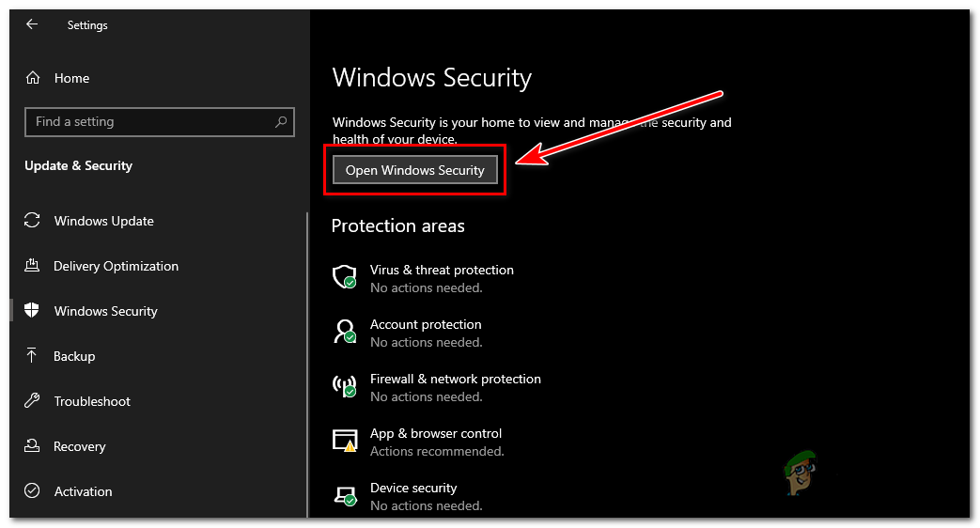Click the Firewall & network antenna icon

pyautogui.click(x=345, y=386)
